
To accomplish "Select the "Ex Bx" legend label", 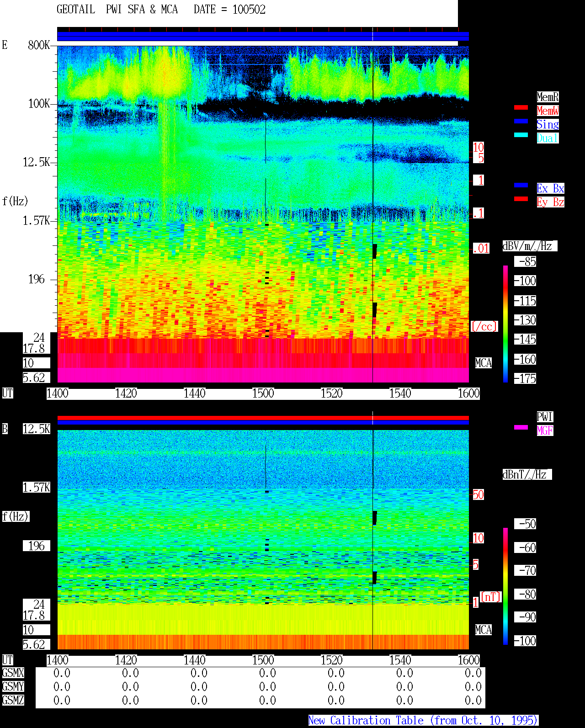I will (550, 188).
